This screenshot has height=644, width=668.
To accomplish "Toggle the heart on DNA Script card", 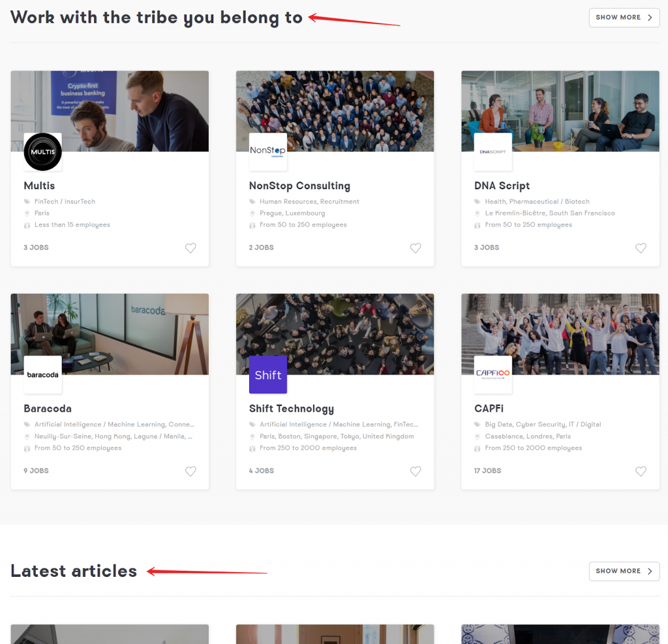I will pos(641,248).
